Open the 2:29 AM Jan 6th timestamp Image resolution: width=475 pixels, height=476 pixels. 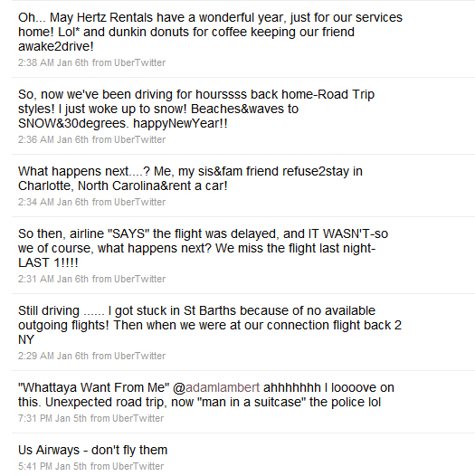point(53,356)
